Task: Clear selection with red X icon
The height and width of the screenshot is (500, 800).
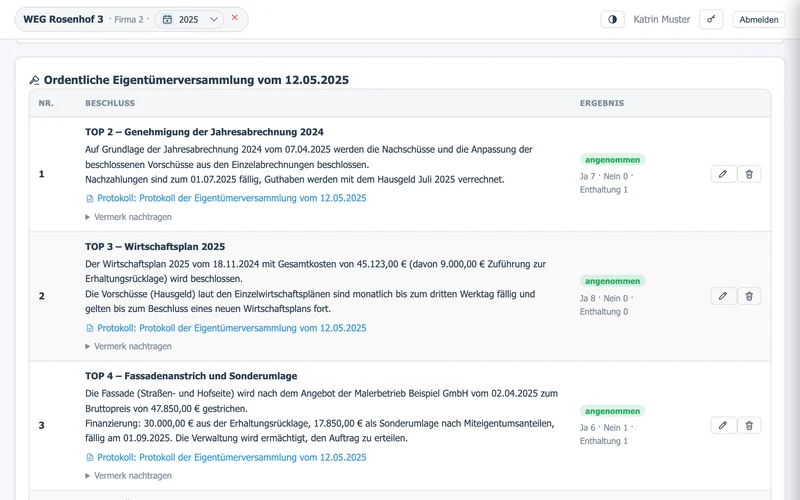Action: 235,17
